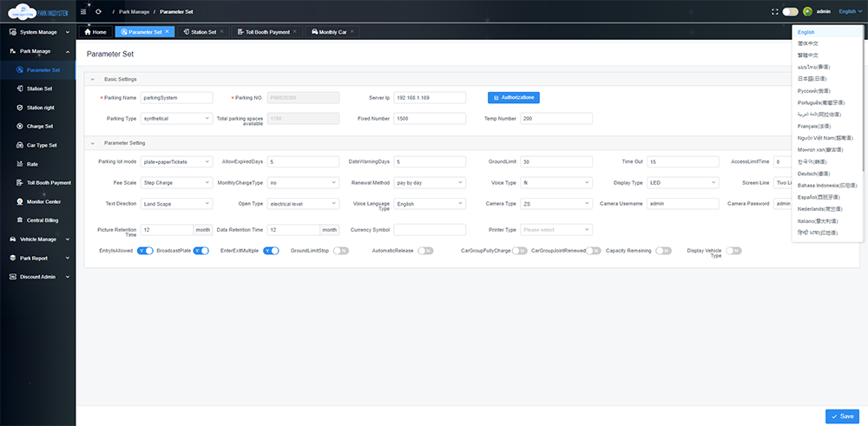Turn on the GroundLimitStop switch
Image resolution: width=868 pixels, height=426 pixels.
pyautogui.click(x=341, y=251)
